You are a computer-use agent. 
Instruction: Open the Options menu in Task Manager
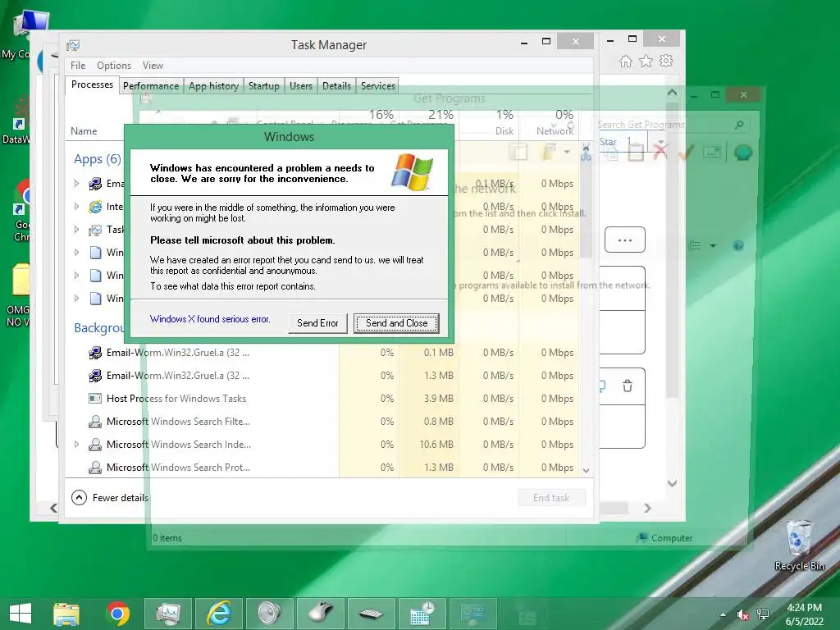point(113,66)
